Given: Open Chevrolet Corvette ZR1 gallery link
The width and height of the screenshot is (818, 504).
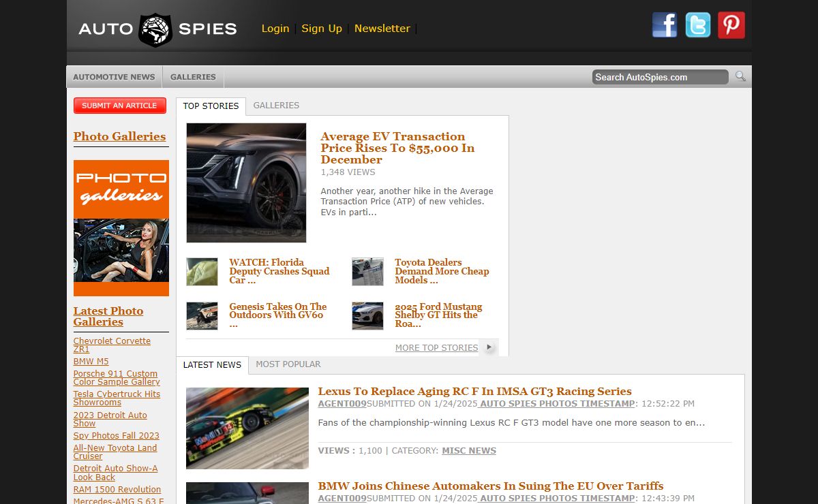Looking at the screenshot, I should (x=112, y=345).
